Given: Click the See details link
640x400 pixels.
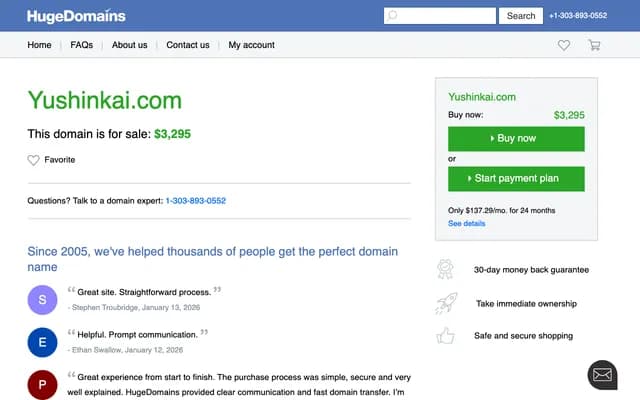Looking at the screenshot, I should pyautogui.click(x=466, y=224).
